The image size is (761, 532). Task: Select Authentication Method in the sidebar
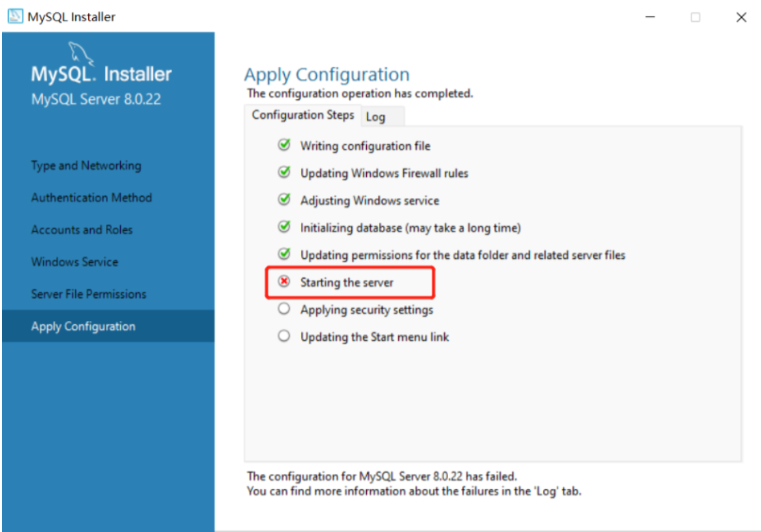click(x=91, y=197)
